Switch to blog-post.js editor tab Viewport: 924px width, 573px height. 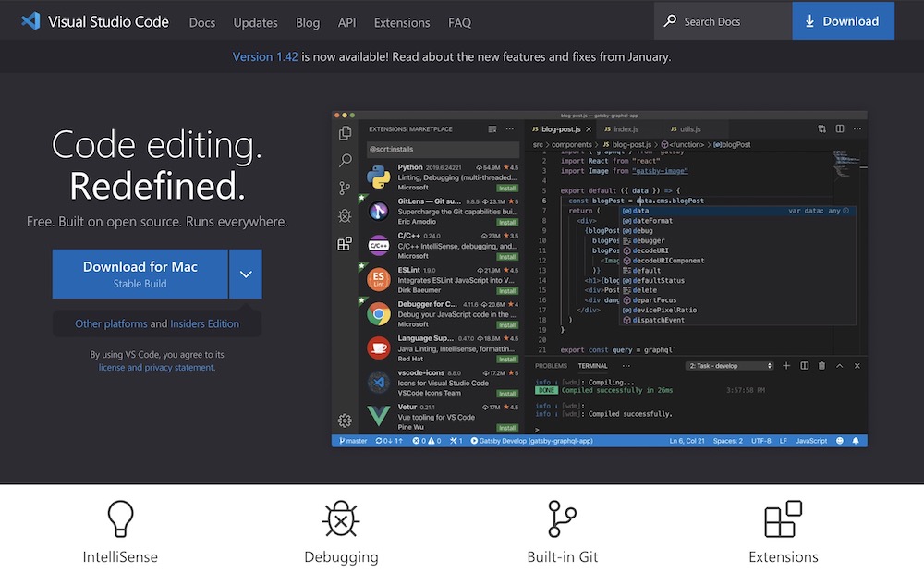click(x=561, y=129)
